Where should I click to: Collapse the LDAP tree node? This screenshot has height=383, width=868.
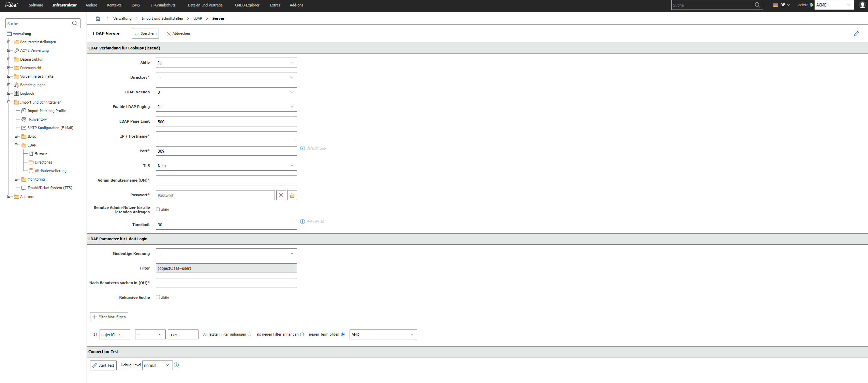pyautogui.click(x=16, y=145)
